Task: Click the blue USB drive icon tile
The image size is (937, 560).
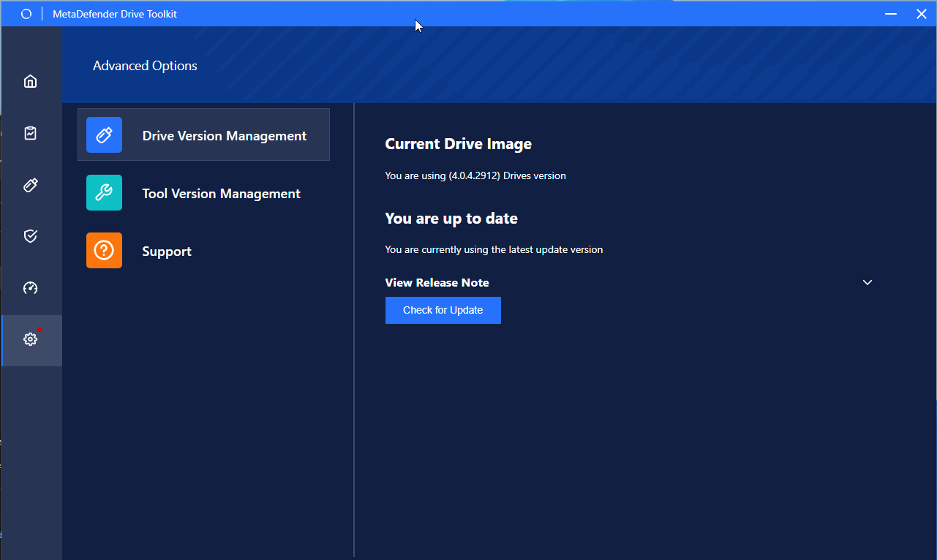Action: [x=104, y=135]
